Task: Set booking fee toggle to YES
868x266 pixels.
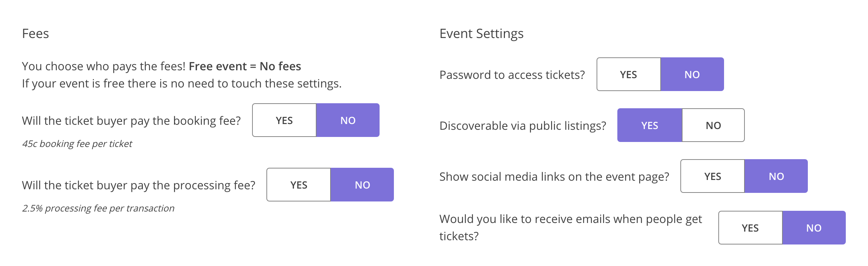Action: pyautogui.click(x=284, y=120)
